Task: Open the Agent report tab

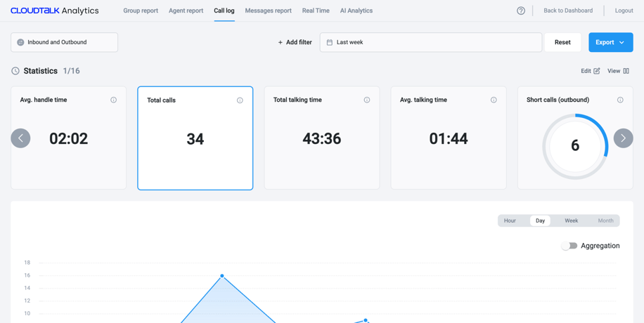Action: tap(186, 11)
